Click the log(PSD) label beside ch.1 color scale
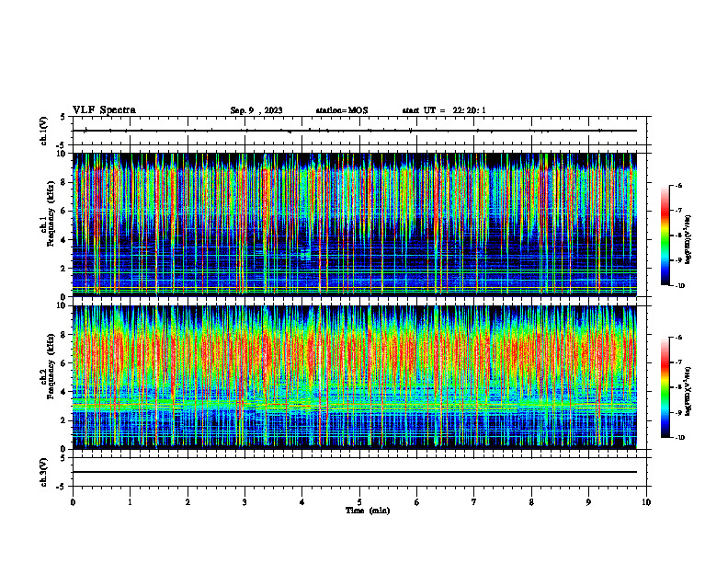Image resolution: width=728 pixels, height=563 pixels. [x=688, y=240]
